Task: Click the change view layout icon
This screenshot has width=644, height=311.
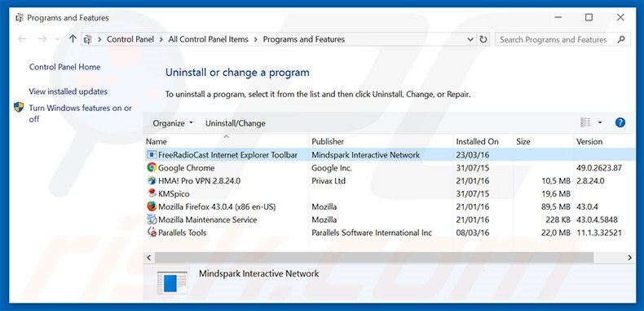Action: [585, 122]
